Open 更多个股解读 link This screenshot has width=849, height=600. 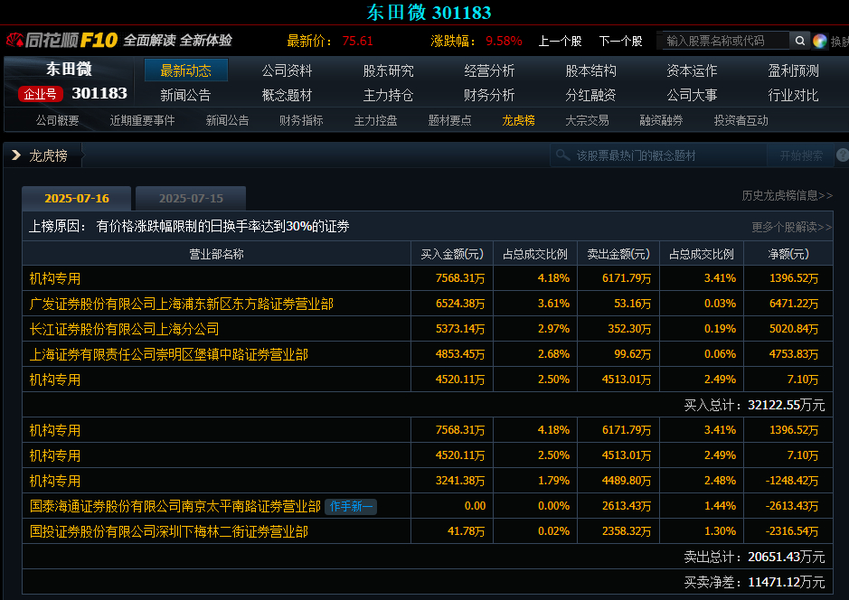click(791, 227)
